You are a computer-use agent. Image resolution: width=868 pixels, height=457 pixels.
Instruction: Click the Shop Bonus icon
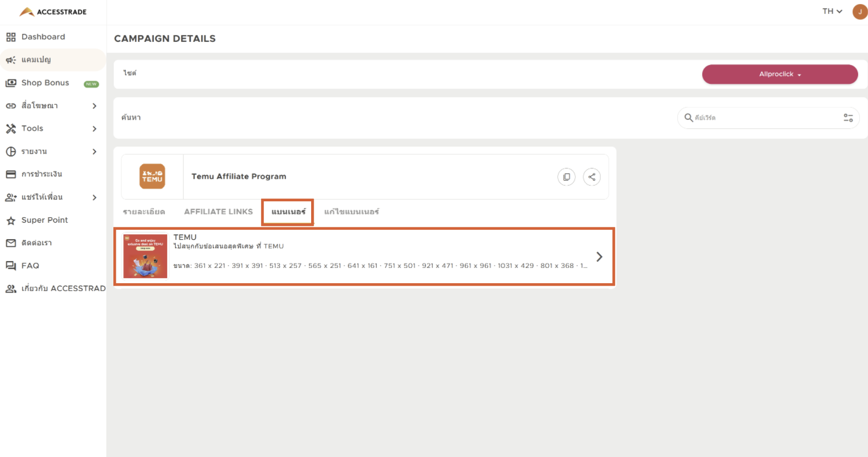(11, 83)
